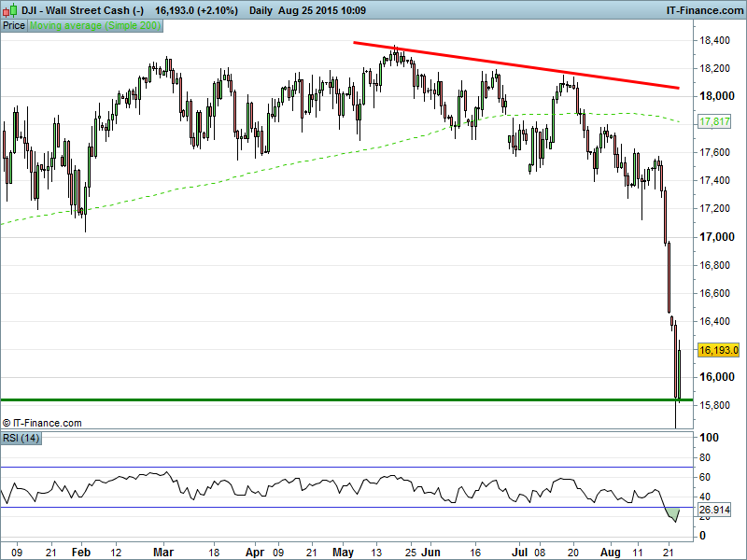Open the RSI (14) indicator label
The height and width of the screenshot is (560, 747).
(21, 437)
